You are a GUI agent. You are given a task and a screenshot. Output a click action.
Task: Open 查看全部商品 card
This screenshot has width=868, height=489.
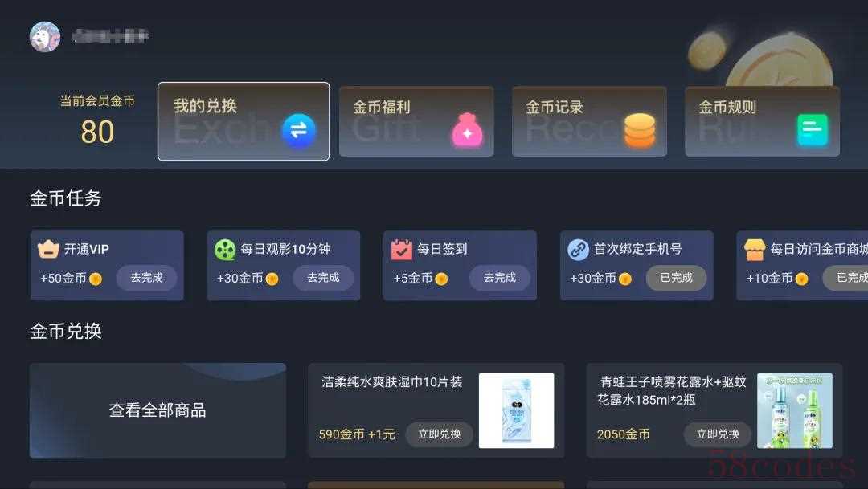[x=158, y=410]
